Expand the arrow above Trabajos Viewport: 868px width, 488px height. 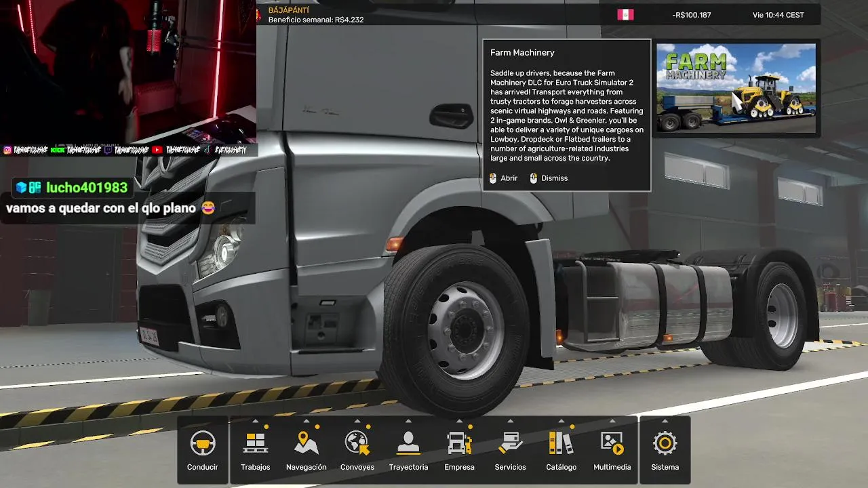coord(255,421)
